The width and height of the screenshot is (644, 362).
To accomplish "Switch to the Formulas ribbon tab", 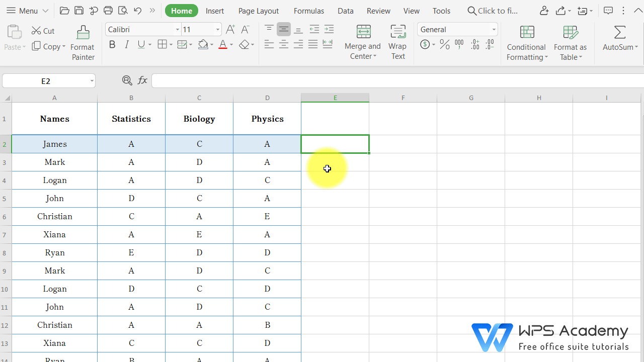I will (308, 11).
